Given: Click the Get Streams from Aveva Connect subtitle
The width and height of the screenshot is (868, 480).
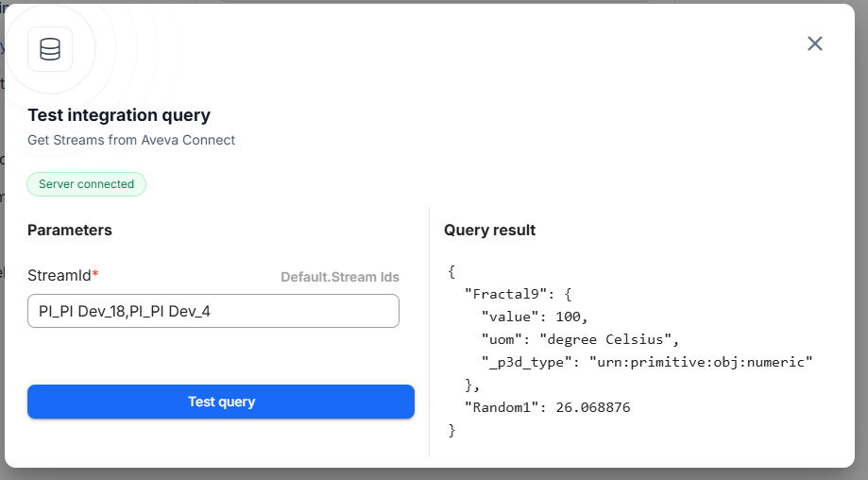Looking at the screenshot, I should [x=131, y=140].
